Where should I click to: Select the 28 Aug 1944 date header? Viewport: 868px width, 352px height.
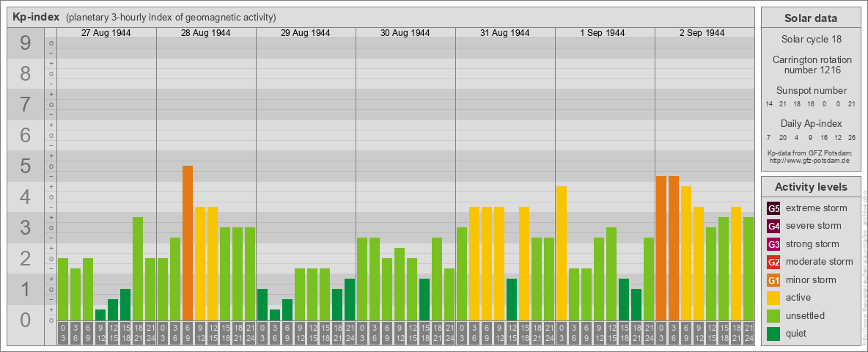point(206,33)
